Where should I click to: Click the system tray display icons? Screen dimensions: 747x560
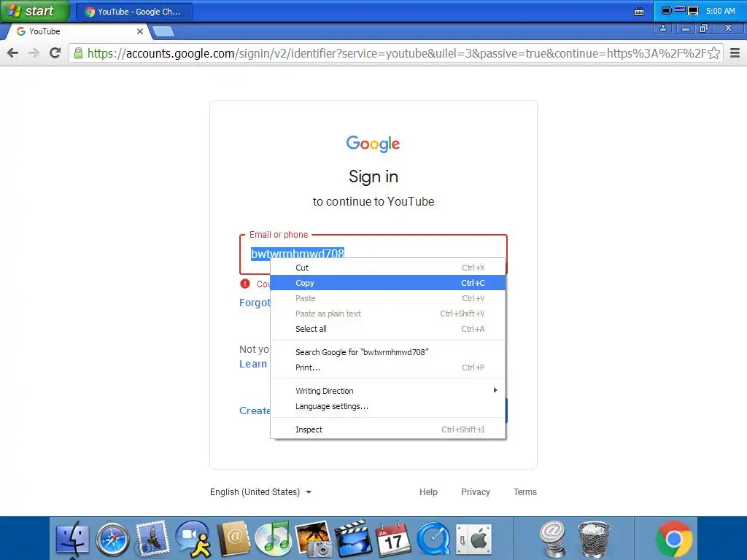[x=680, y=11]
